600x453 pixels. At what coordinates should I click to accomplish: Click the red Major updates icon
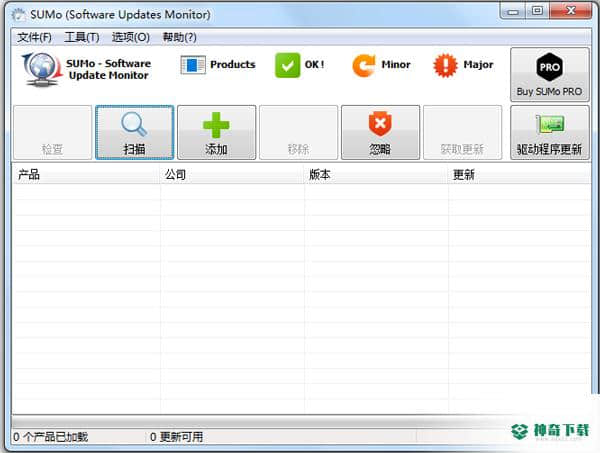click(445, 65)
